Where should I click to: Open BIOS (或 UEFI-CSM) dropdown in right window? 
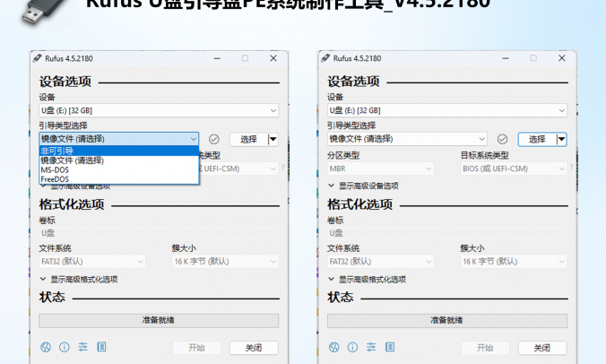pos(514,169)
